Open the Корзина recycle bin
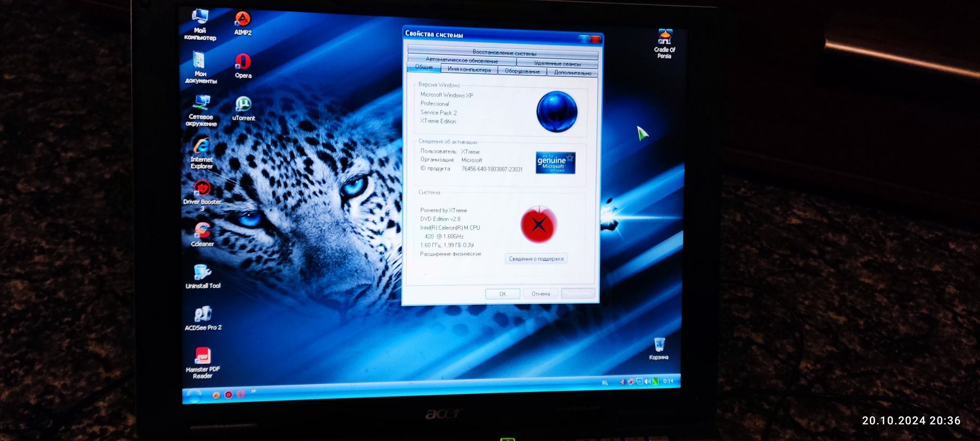The image size is (980, 441). pyautogui.click(x=659, y=348)
